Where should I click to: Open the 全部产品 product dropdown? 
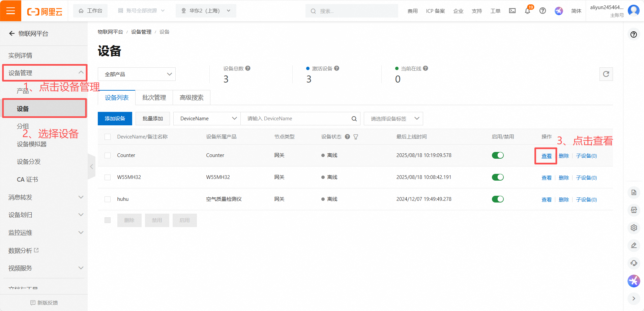137,74
